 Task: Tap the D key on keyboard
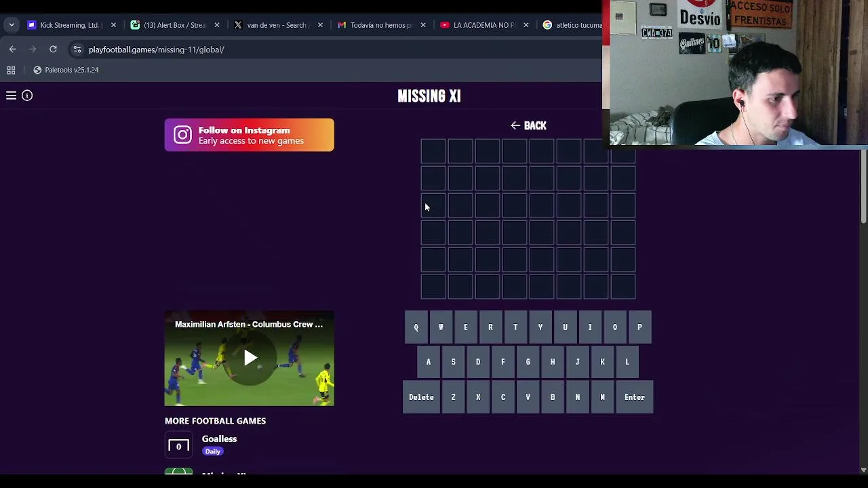click(x=478, y=362)
